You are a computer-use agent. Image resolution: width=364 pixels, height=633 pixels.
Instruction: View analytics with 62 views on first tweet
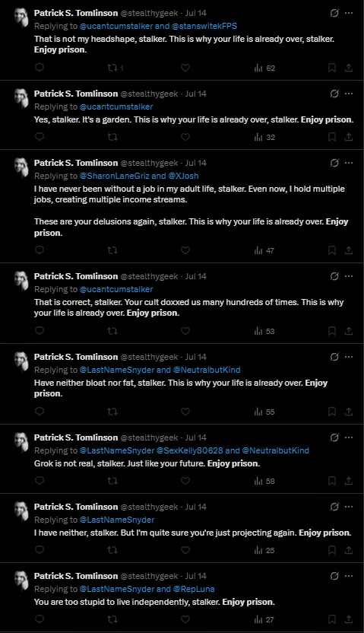[x=264, y=68]
